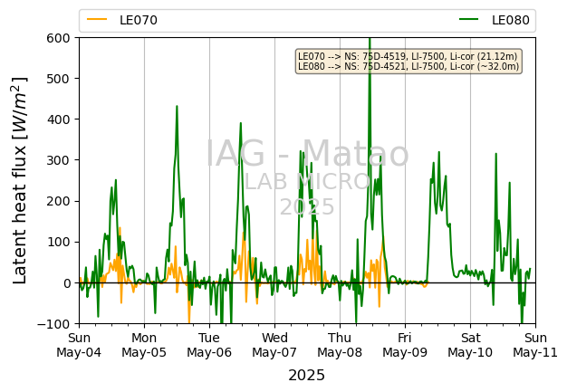Click the y-axis tick label 300
Screen dimensions: 567x392
tap(58, 160)
